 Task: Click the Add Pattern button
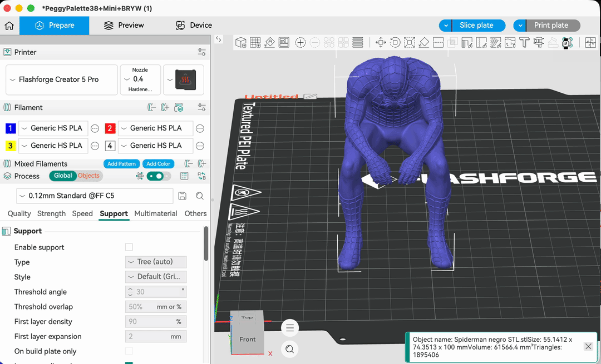pyautogui.click(x=121, y=164)
